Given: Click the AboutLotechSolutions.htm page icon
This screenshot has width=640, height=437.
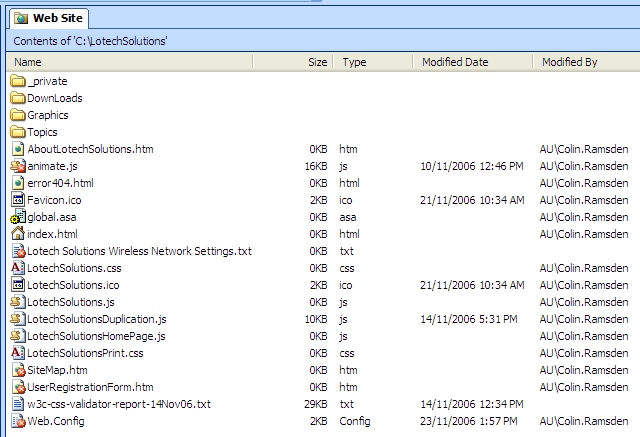Looking at the screenshot, I should pyautogui.click(x=18, y=149).
